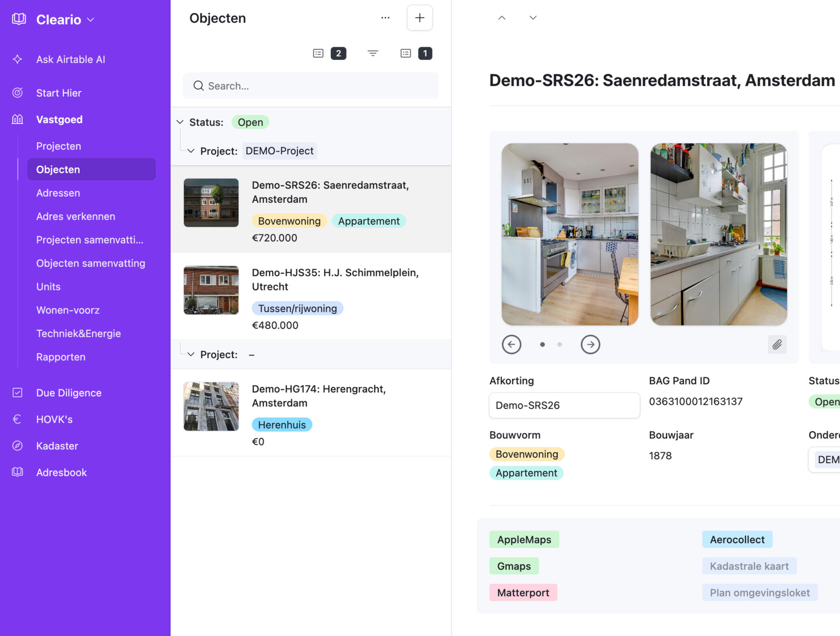This screenshot has width=840, height=636.
Task: Open the Kadaster sidebar section
Action: pos(57,446)
